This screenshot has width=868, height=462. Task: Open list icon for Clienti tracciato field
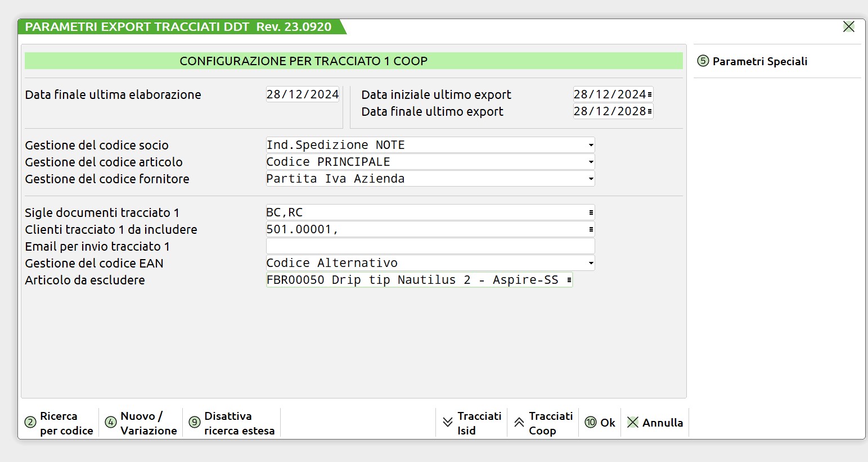click(591, 229)
